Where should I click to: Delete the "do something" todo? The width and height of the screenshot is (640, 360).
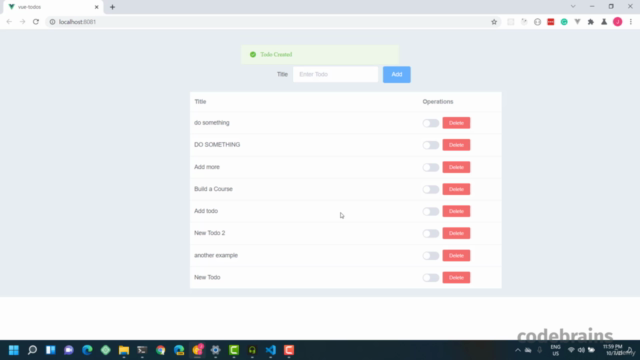456,123
